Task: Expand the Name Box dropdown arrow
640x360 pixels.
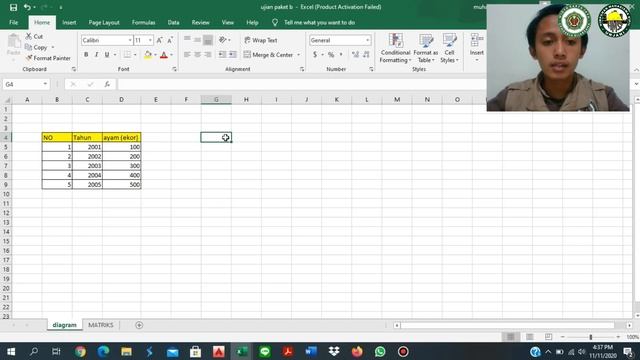Action: point(45,84)
